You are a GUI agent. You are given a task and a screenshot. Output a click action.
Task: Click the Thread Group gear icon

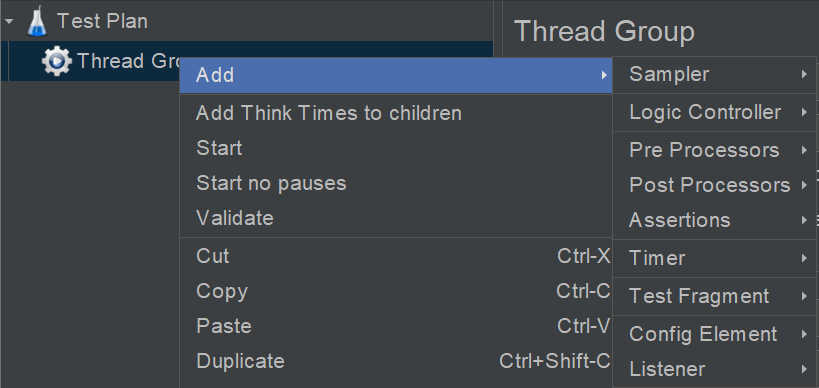click(56, 61)
